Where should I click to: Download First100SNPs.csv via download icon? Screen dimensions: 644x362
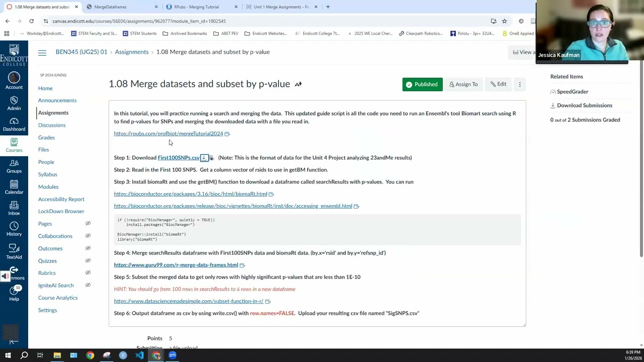[x=204, y=158]
